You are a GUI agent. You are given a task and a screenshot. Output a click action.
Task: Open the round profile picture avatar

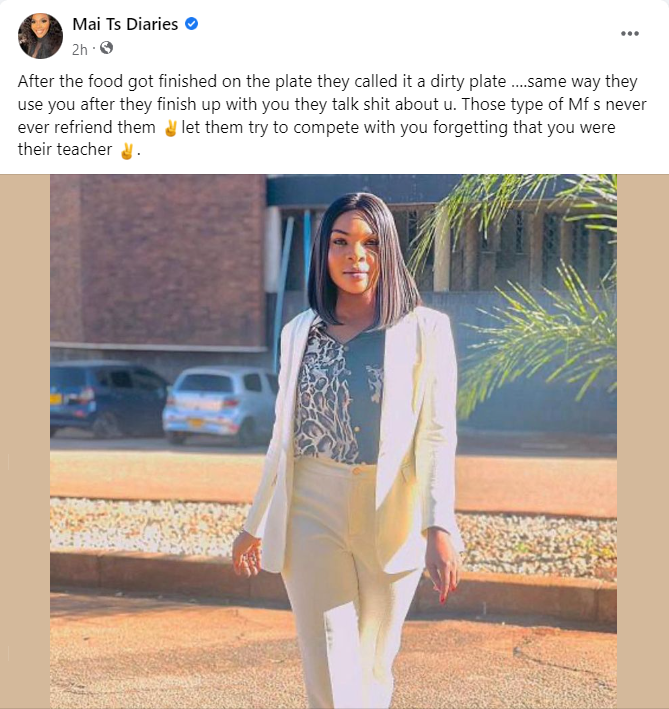click(40, 36)
